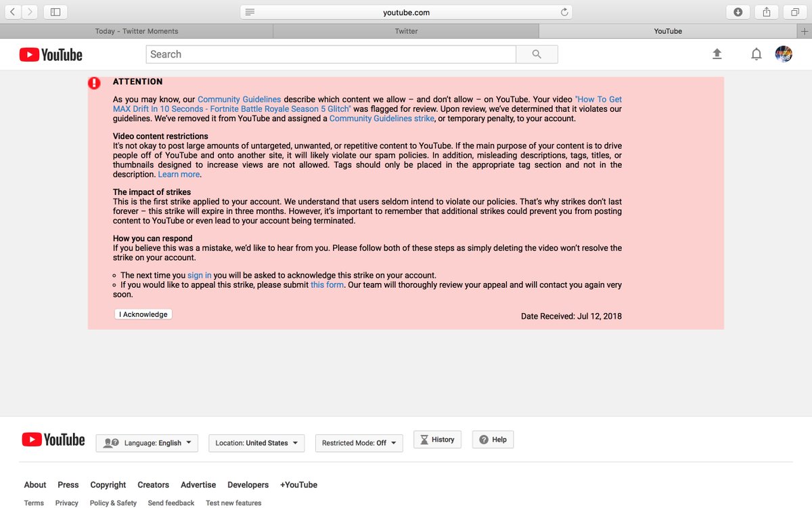Screen dimensions: 812x508
Task: Open the account avatar menu
Action: click(784, 54)
